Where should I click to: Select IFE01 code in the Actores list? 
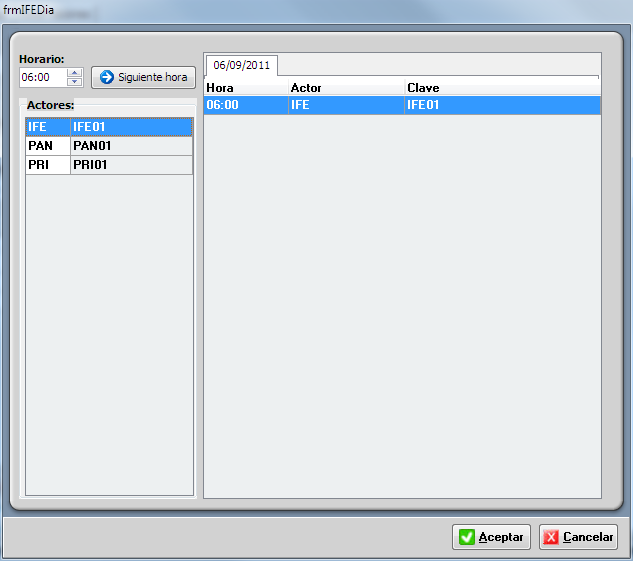[131, 127]
